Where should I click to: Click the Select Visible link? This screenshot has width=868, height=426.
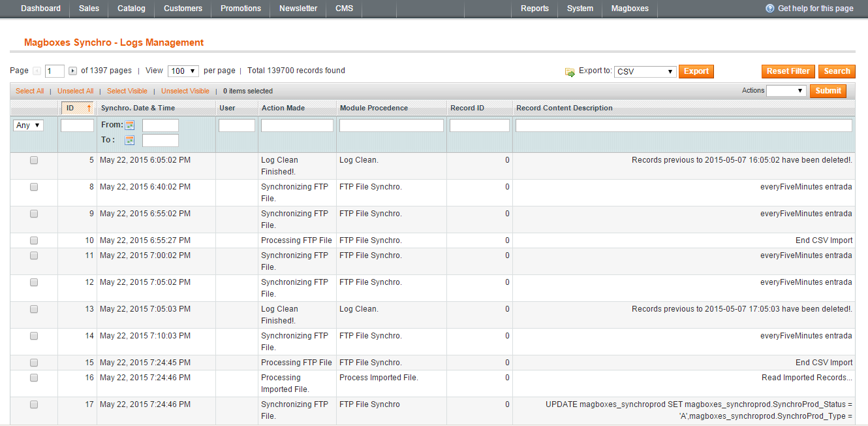127,91
